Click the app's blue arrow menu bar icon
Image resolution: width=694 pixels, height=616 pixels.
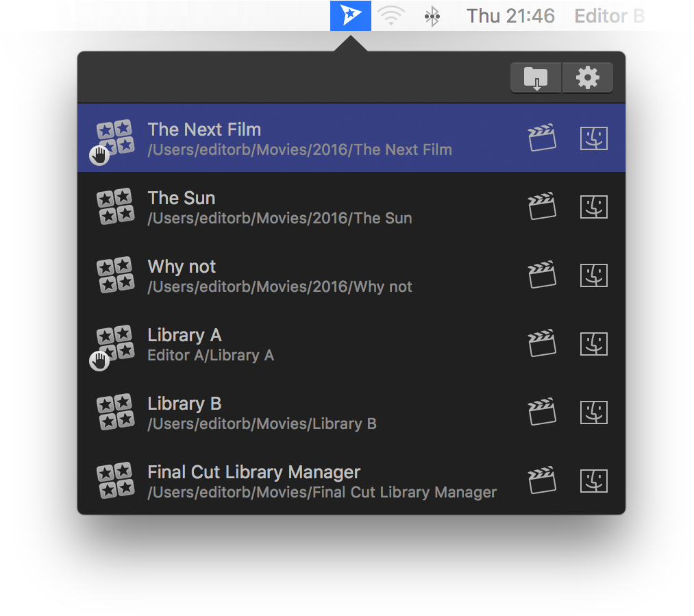click(x=350, y=15)
